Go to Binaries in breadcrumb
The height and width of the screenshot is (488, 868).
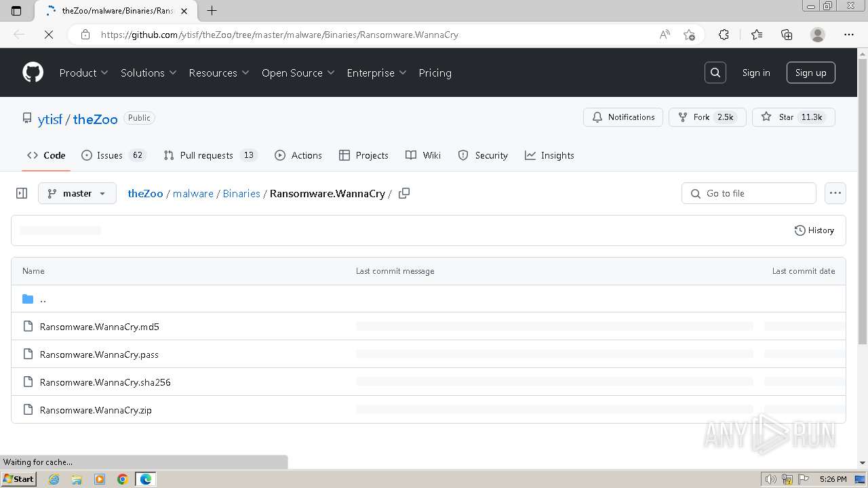241,193
